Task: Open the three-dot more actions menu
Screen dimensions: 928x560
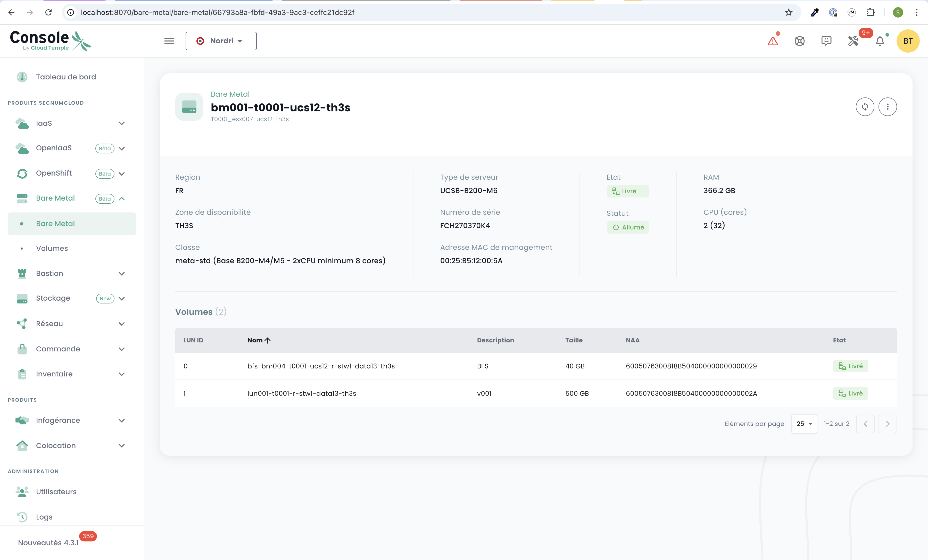Action: pyautogui.click(x=887, y=107)
